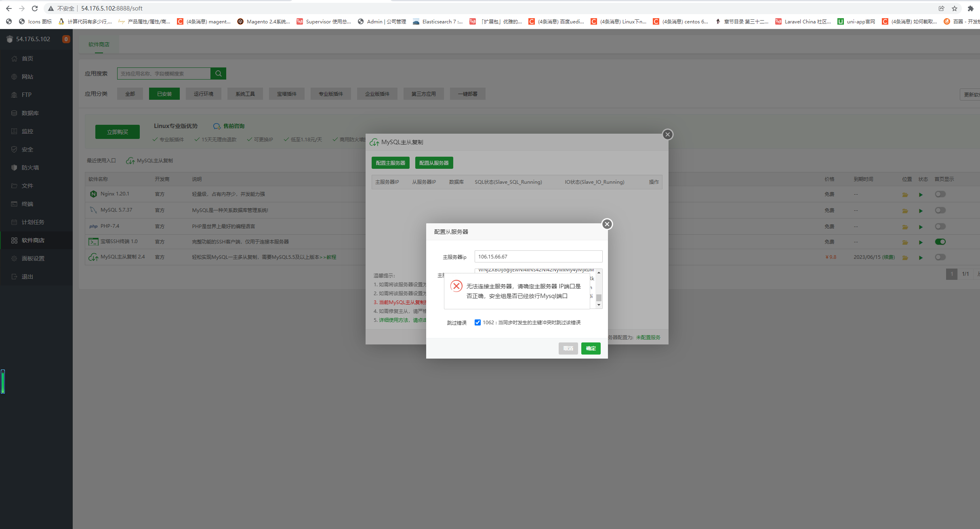Select the 系统工具 category filter
Viewport: 980px width, 529px height.
(x=245, y=94)
